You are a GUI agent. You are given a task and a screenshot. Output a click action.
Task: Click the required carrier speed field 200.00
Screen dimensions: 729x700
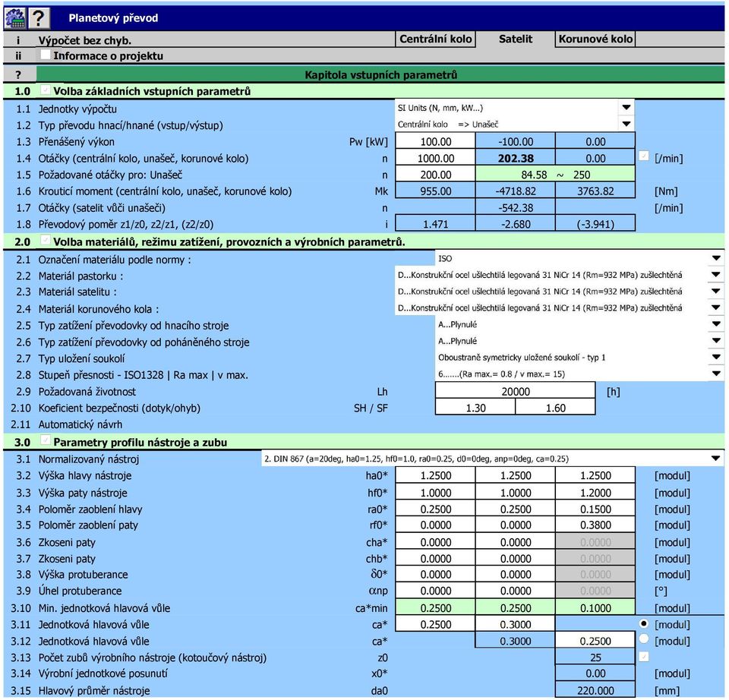point(436,175)
